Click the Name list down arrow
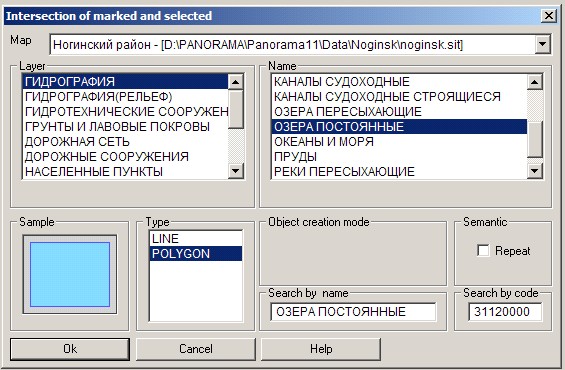 (x=535, y=170)
